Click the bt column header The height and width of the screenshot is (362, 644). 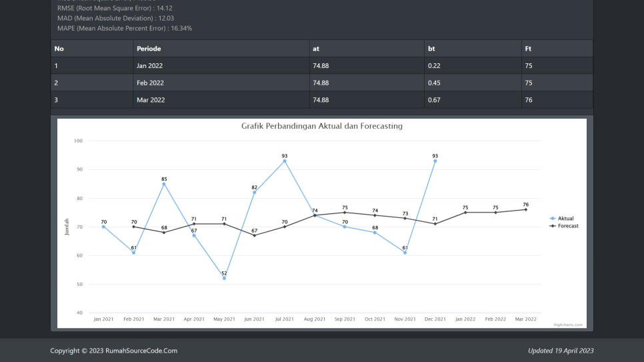click(431, 49)
